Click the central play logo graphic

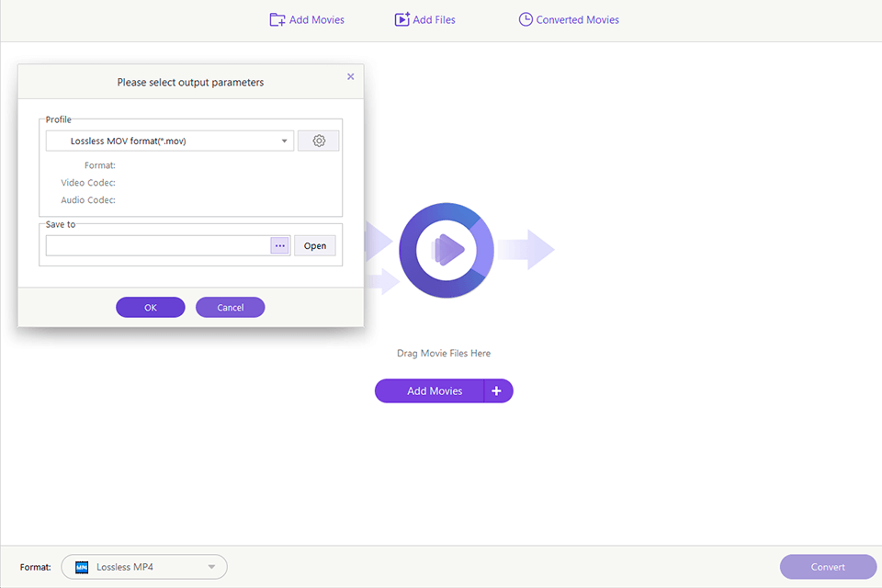447,250
